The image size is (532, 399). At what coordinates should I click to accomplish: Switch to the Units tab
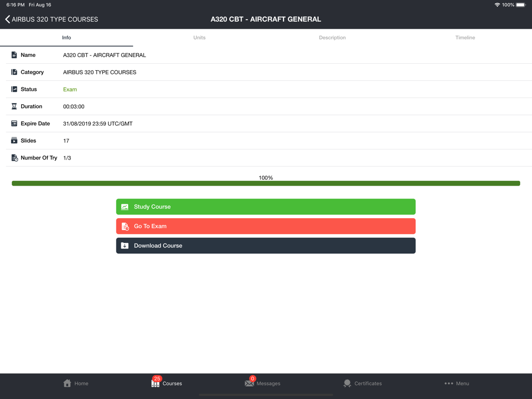point(199,38)
